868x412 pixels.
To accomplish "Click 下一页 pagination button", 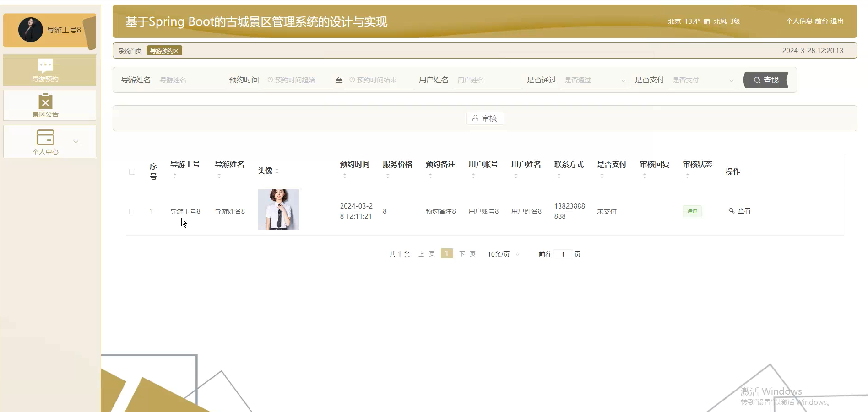I will pos(467,254).
